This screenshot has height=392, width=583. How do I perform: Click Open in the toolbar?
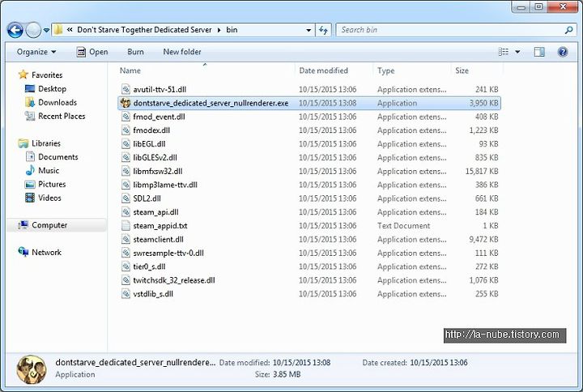(x=92, y=52)
